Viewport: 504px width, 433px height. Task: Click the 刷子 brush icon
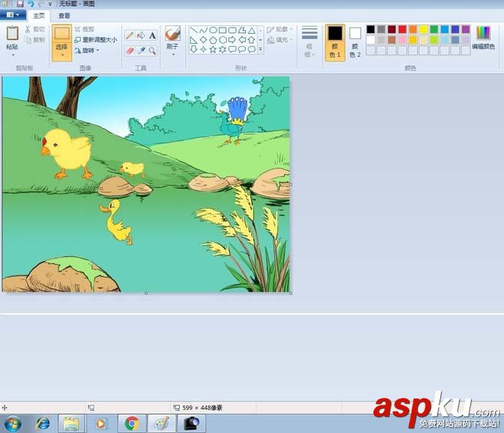173,34
